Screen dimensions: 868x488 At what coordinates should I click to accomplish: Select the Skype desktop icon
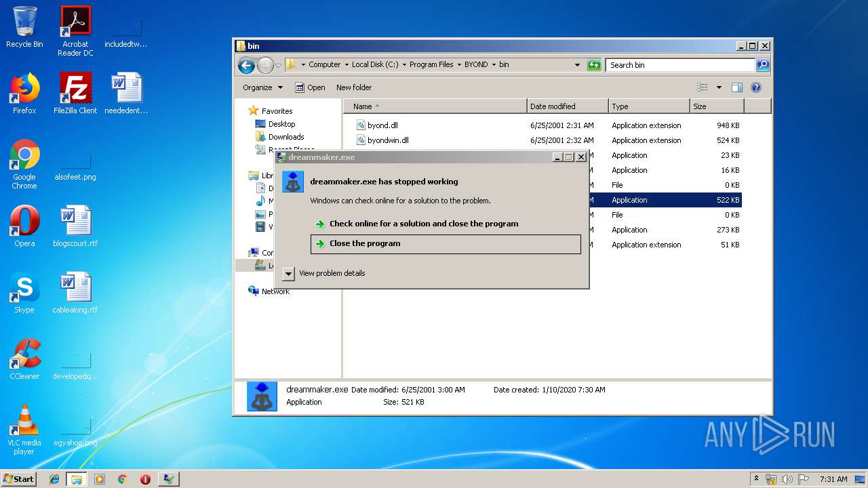pos(24,293)
